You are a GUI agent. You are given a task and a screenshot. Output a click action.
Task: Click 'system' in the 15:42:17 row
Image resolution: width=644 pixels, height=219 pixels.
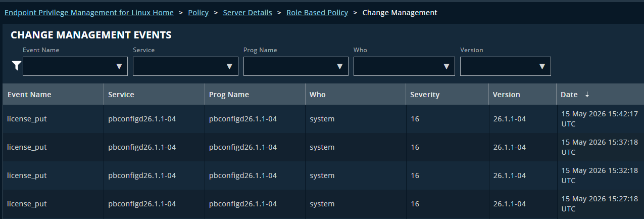pos(322,119)
